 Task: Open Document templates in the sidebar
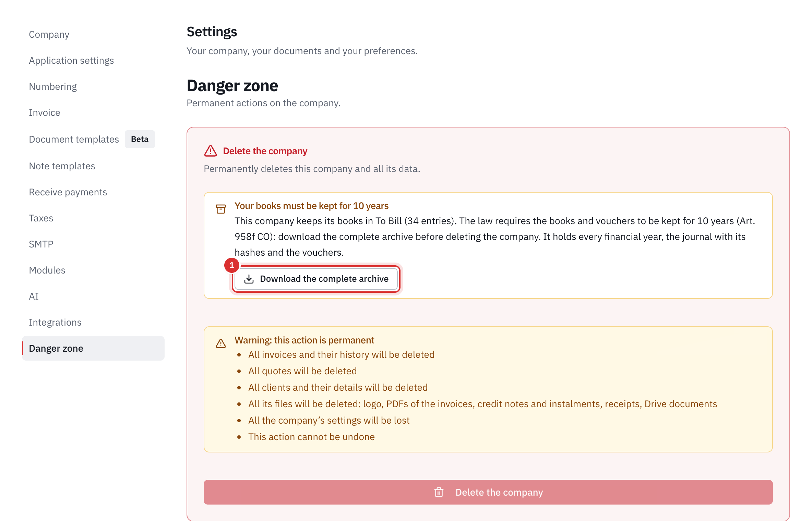(74, 139)
